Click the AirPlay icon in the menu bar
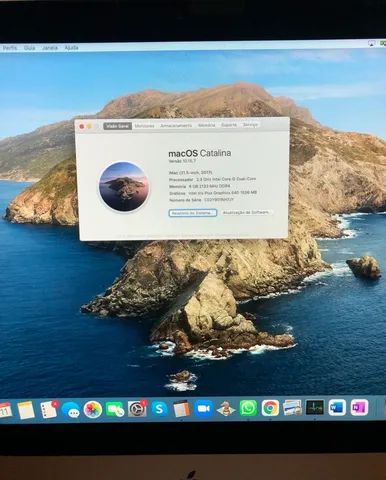This screenshot has height=480, width=386. (x=372, y=44)
